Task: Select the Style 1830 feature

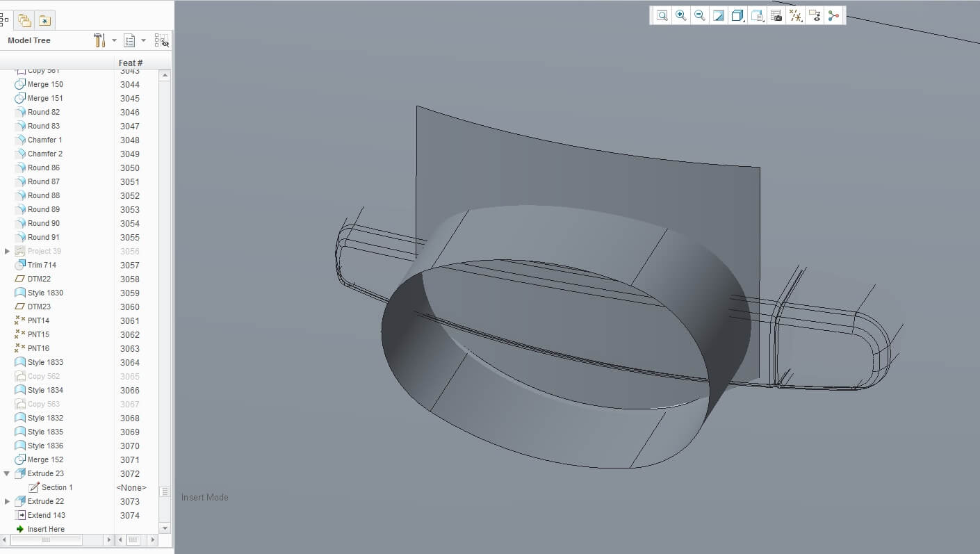Action: coord(45,293)
